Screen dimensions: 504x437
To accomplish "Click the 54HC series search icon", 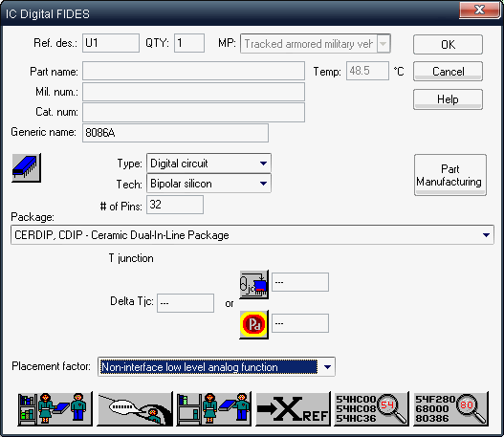I will (x=372, y=408).
